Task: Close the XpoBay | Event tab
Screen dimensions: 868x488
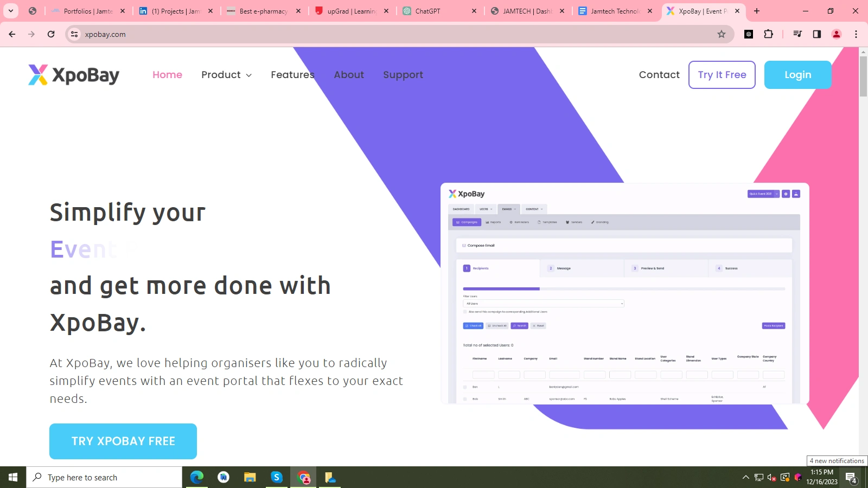Action: pos(737,11)
